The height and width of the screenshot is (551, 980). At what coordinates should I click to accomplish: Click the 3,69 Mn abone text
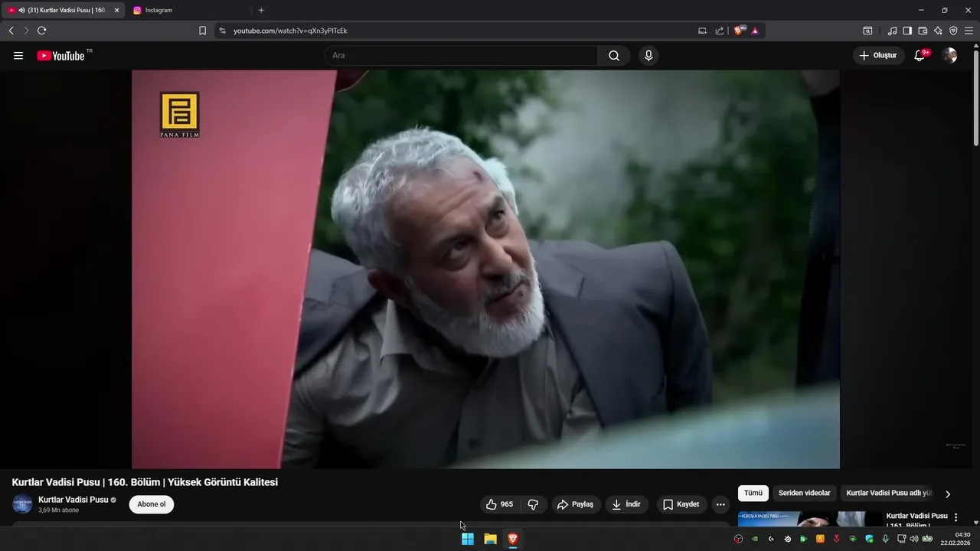click(x=59, y=510)
